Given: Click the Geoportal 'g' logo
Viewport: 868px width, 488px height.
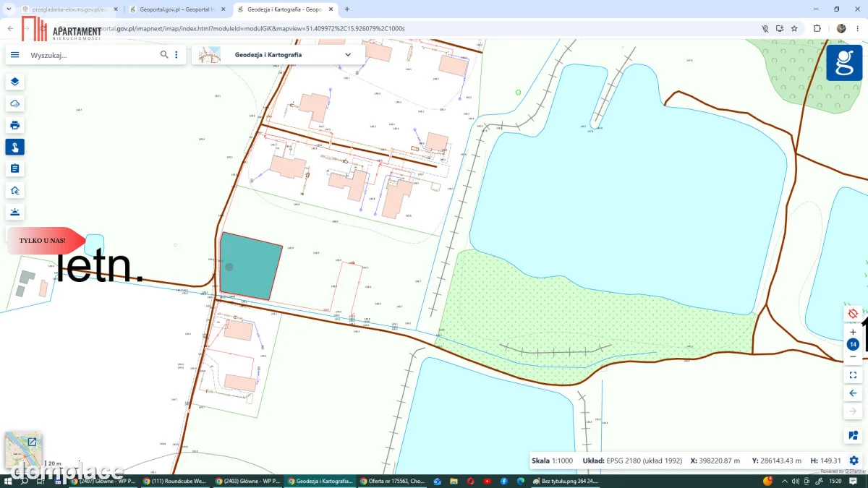Looking at the screenshot, I should (844, 63).
